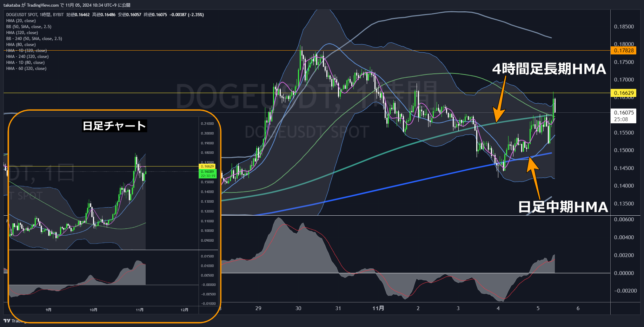Viewport: 644px width, 327px height.
Task: Click 0.09000 on the inset price axis
Action: click(x=207, y=241)
